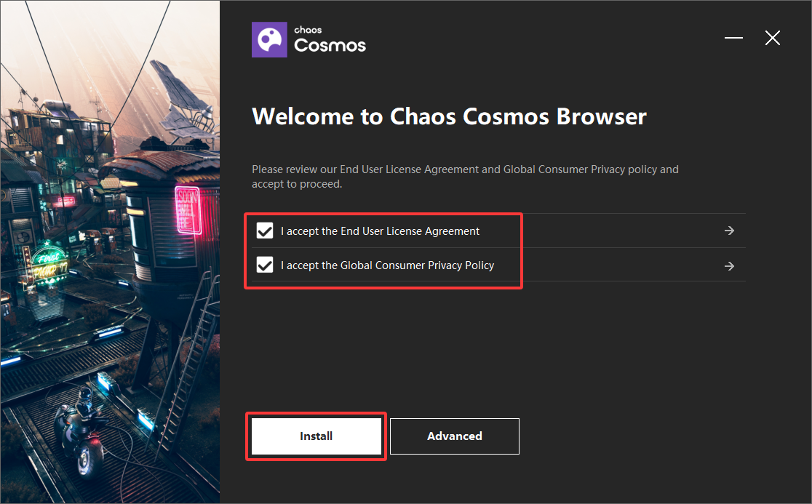Minimize the Chaos Cosmos installer window
This screenshot has height=504, width=812.
pos(733,38)
